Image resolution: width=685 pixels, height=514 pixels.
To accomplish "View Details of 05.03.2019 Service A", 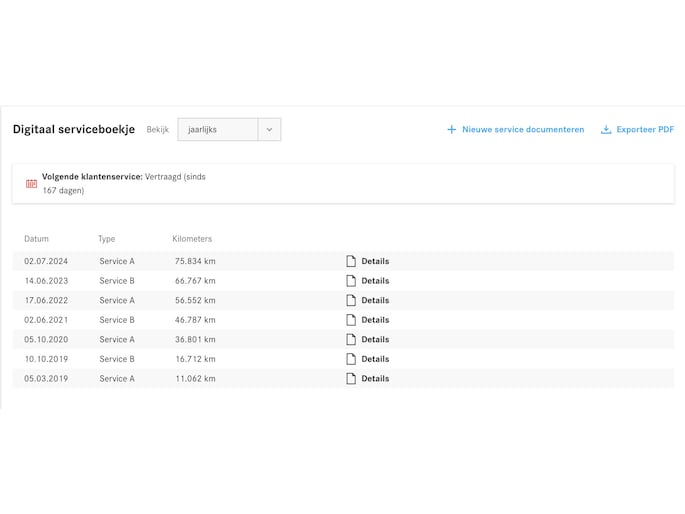I will [x=375, y=379].
